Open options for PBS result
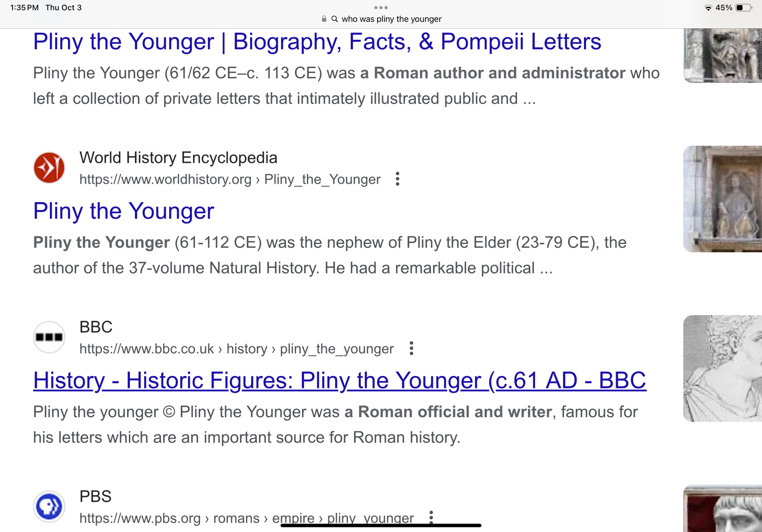Image resolution: width=762 pixels, height=532 pixels. [431, 517]
